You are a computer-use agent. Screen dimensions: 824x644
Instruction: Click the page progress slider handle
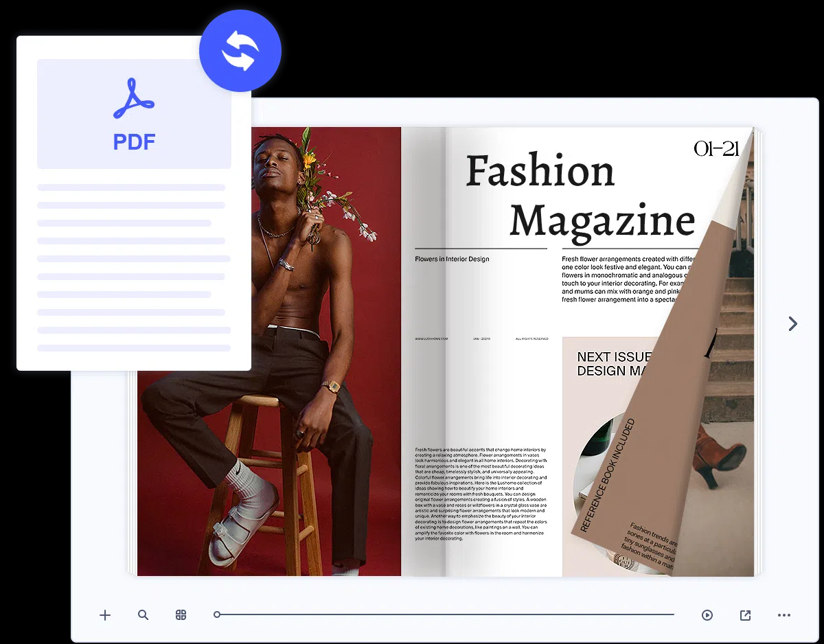[x=217, y=614]
